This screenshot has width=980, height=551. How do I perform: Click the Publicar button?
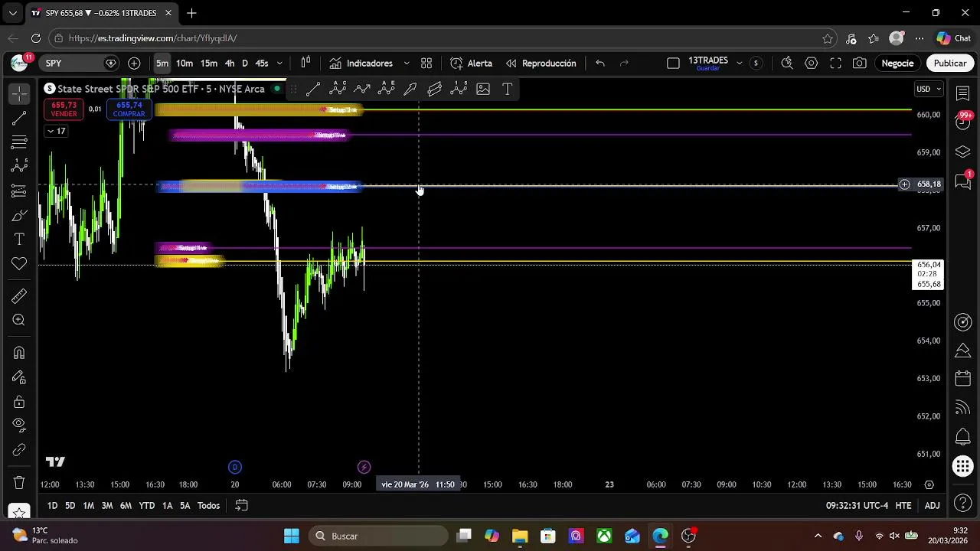coord(949,64)
